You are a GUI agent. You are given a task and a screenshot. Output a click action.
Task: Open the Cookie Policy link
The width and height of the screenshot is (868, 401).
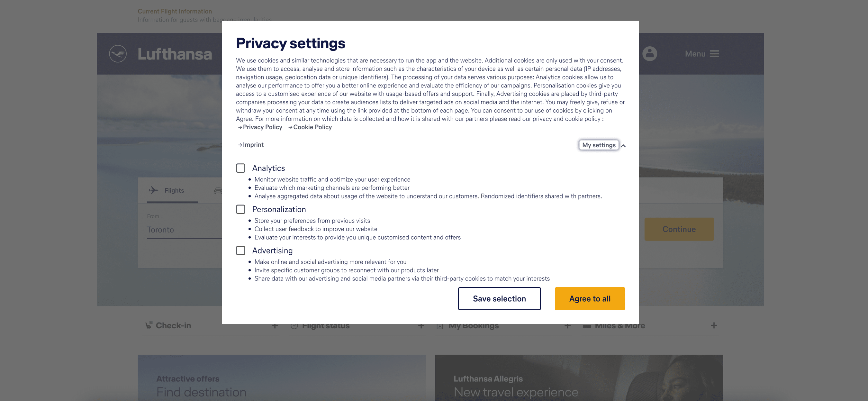click(312, 127)
